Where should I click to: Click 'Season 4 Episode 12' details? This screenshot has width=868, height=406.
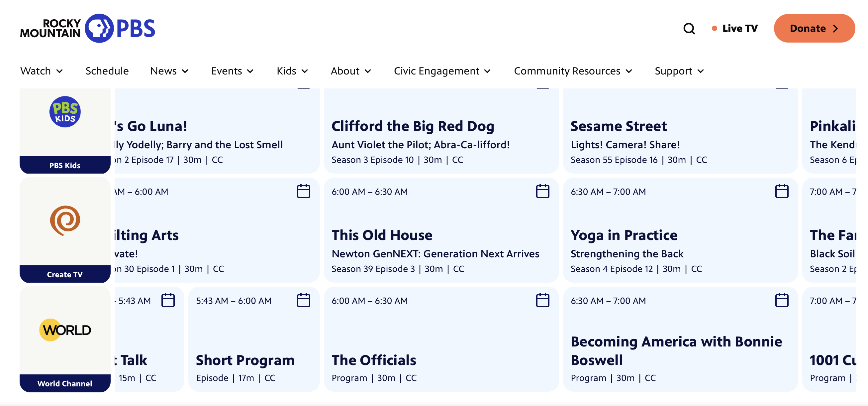(x=612, y=269)
